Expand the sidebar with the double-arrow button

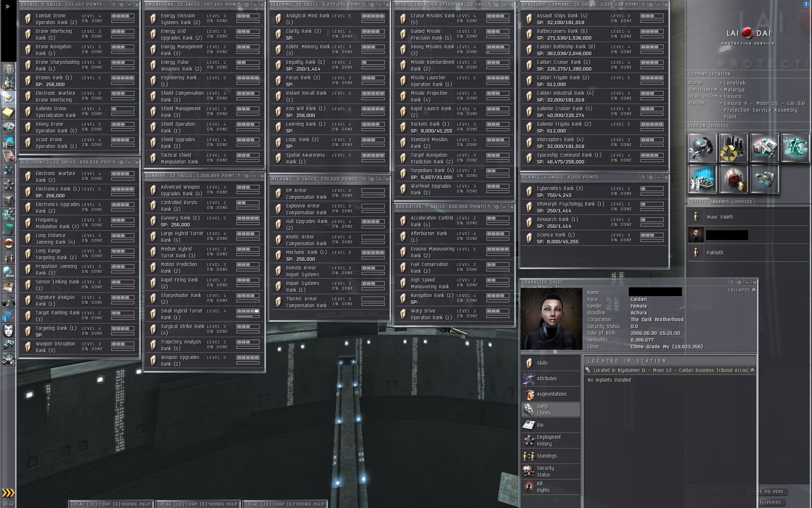[x=7, y=6]
